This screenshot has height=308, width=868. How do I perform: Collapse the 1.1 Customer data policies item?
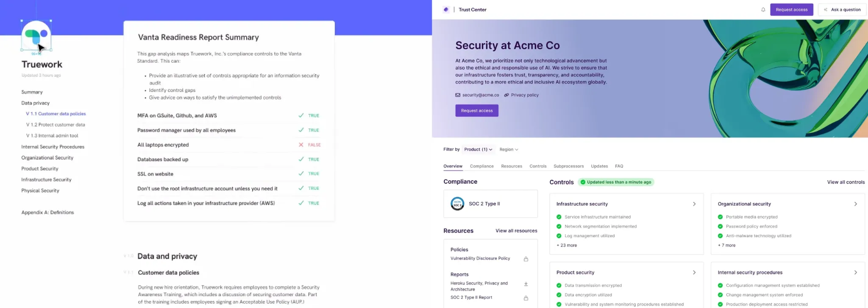pos(56,114)
